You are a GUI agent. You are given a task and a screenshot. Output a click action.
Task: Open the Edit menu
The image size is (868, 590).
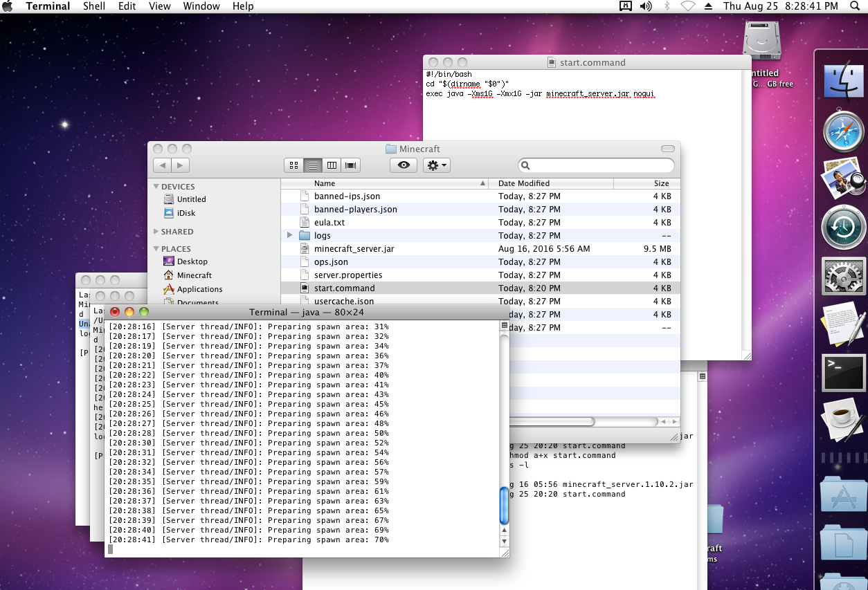coord(127,6)
